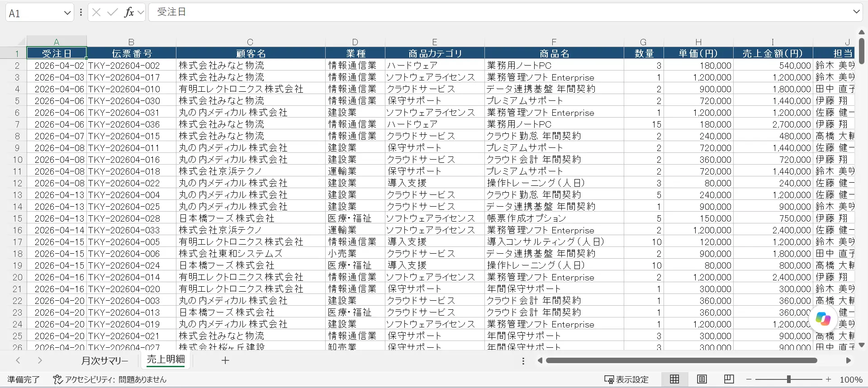Select cell TKY-202604-036
Screen dimensions: 868x388
pyautogui.click(x=131, y=124)
